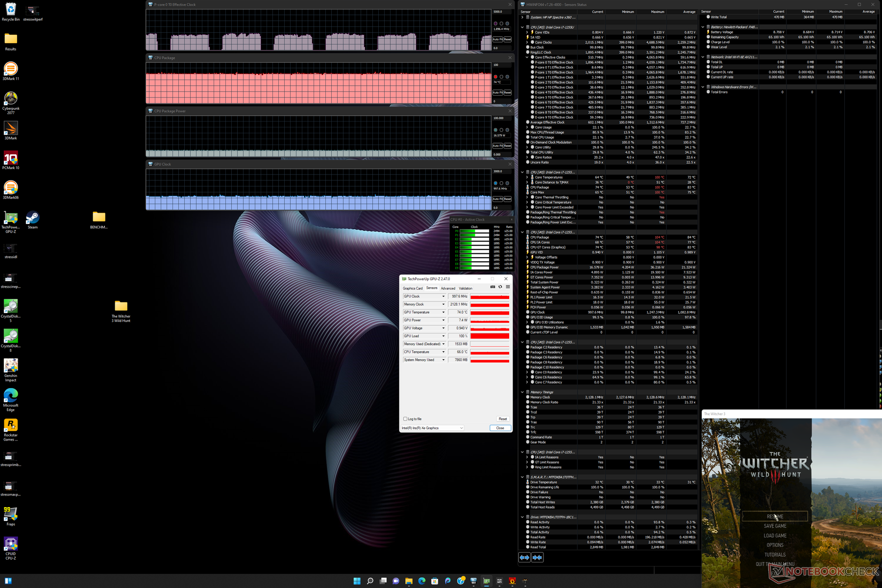Click GPU-Z refresh icon
The height and width of the screenshot is (588, 882).
point(500,287)
